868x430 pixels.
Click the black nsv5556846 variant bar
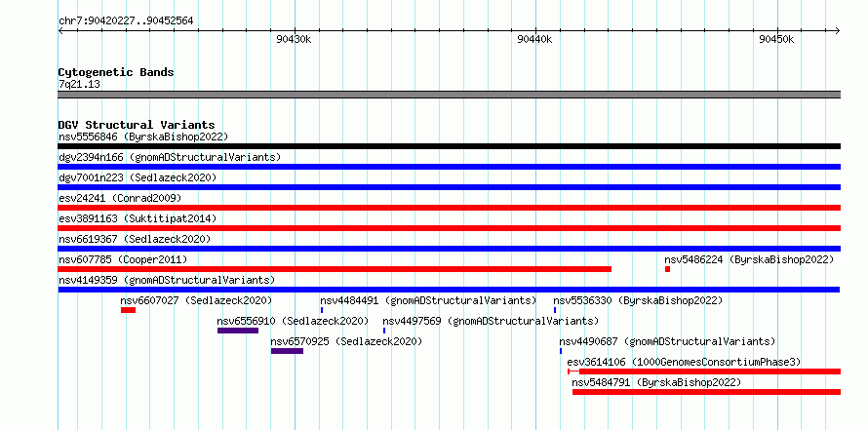pyautogui.click(x=449, y=146)
